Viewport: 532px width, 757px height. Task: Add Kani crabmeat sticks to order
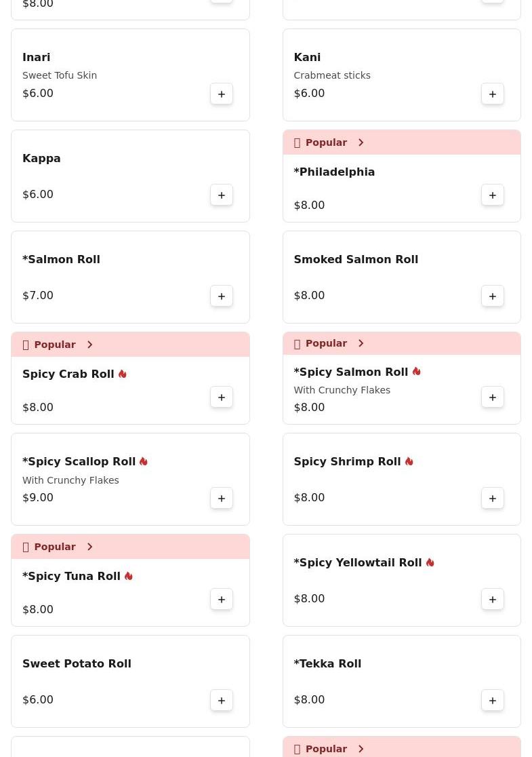point(493,94)
